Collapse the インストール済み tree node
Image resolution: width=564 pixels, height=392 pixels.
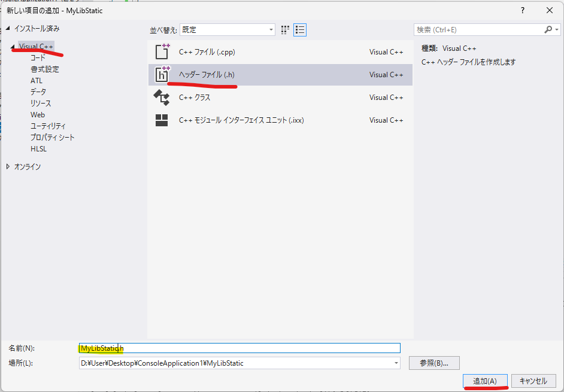coord(8,28)
